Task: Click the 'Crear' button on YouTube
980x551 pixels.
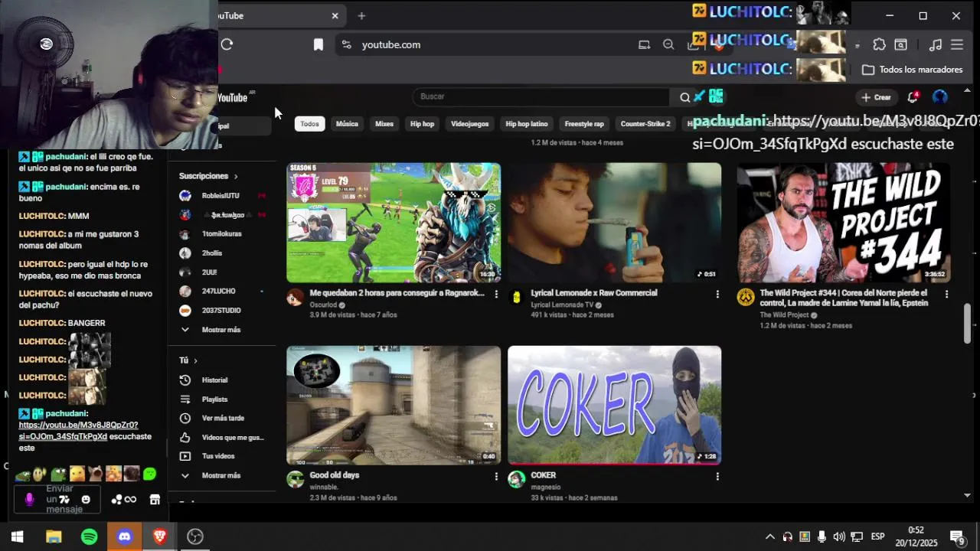Action: point(877,97)
